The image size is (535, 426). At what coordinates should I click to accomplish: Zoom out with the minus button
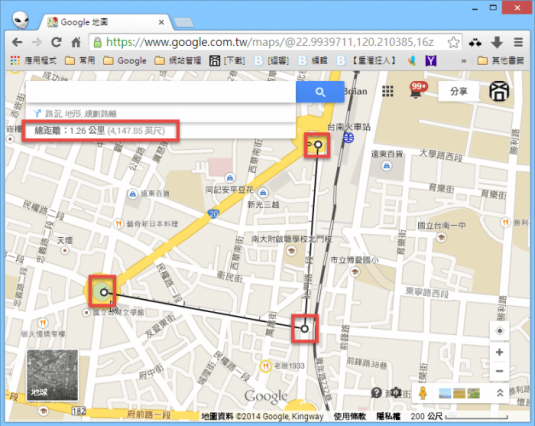coord(499,371)
